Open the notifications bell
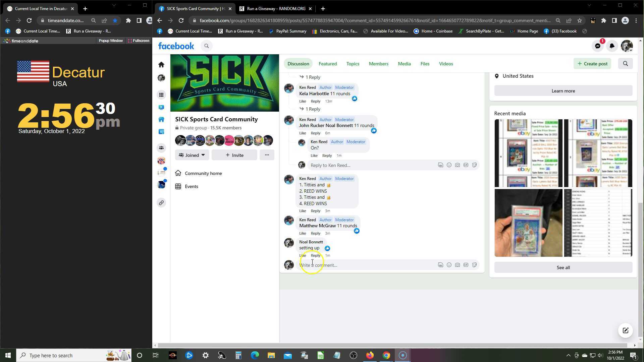The width and height of the screenshot is (644, 362). pyautogui.click(x=612, y=46)
